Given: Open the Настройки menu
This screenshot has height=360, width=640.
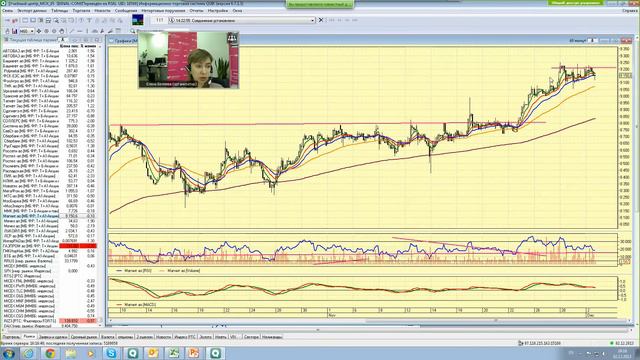Looking at the screenshot, I should tap(218, 11).
